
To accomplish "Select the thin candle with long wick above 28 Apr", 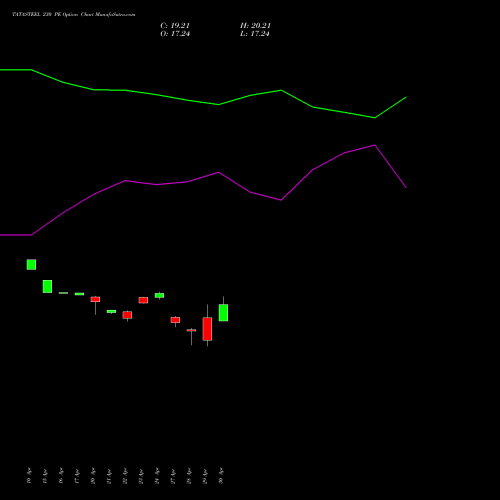I will tap(191, 330).
